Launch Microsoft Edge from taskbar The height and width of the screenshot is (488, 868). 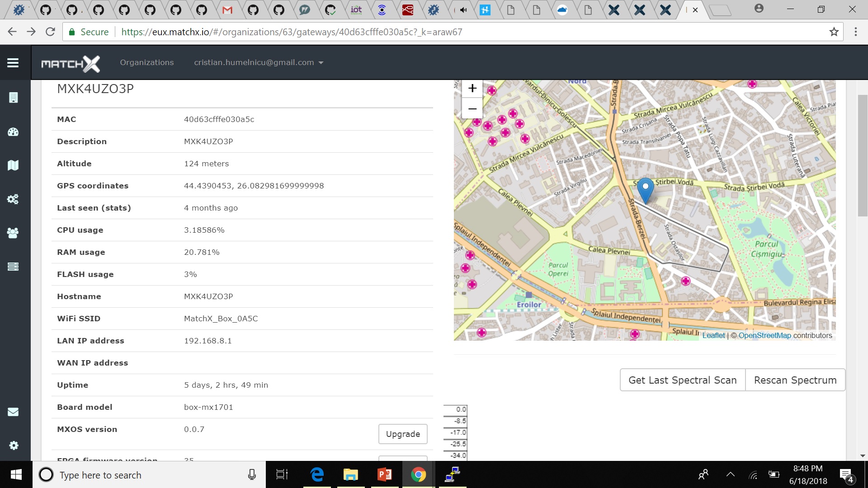(317, 474)
